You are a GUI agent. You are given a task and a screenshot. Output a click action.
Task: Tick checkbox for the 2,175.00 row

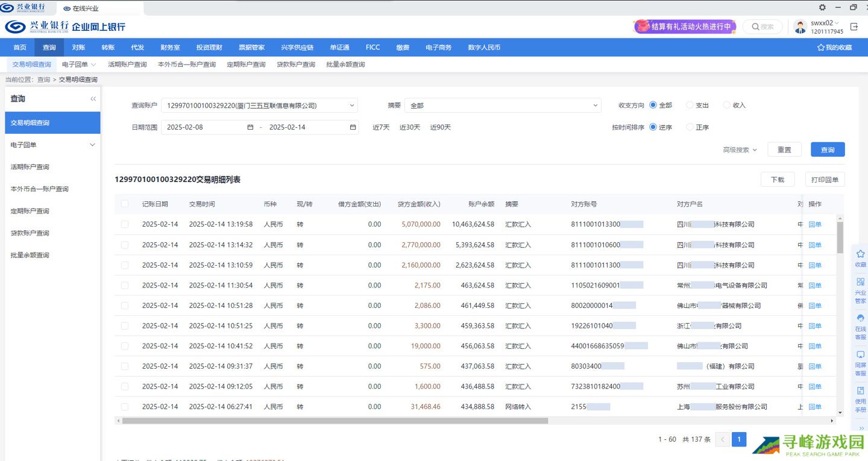point(125,285)
